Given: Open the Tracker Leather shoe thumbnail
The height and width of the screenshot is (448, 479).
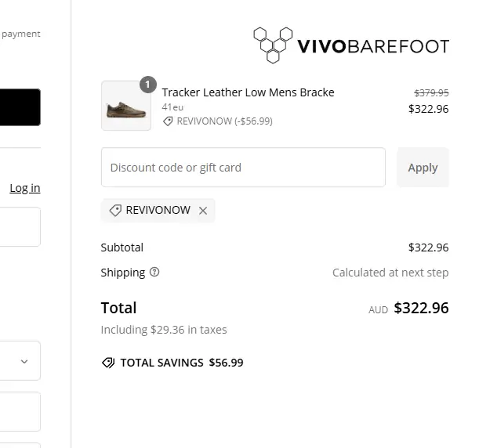Looking at the screenshot, I should coord(126,106).
